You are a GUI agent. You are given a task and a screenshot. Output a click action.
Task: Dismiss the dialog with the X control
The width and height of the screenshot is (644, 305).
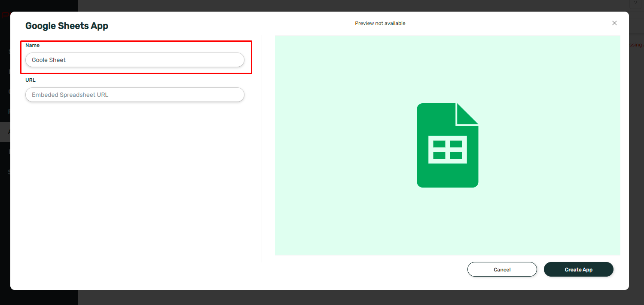(x=614, y=23)
